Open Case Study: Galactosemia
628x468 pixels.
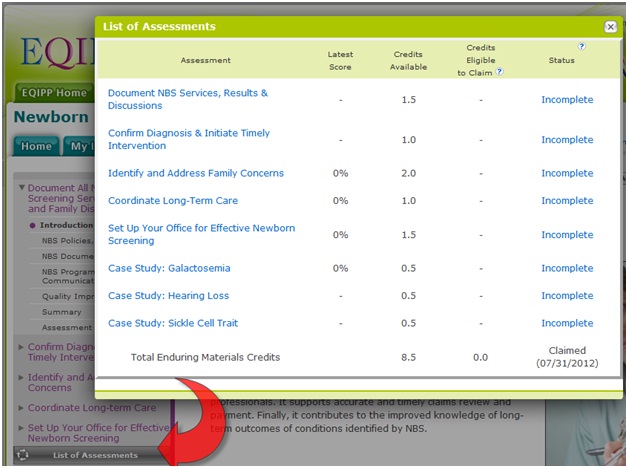pyautogui.click(x=168, y=268)
